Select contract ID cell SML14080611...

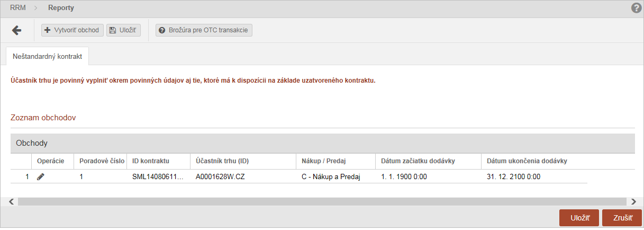coord(158,177)
